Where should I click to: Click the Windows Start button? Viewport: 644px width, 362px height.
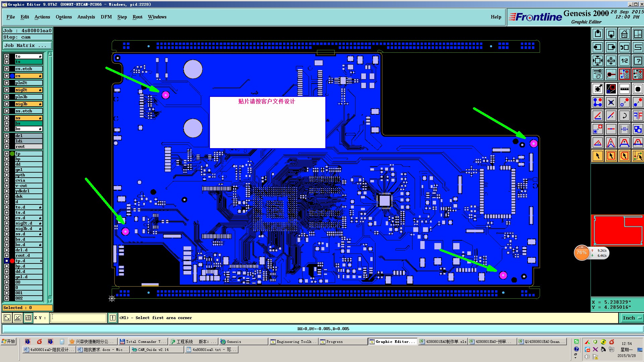(x=8, y=342)
